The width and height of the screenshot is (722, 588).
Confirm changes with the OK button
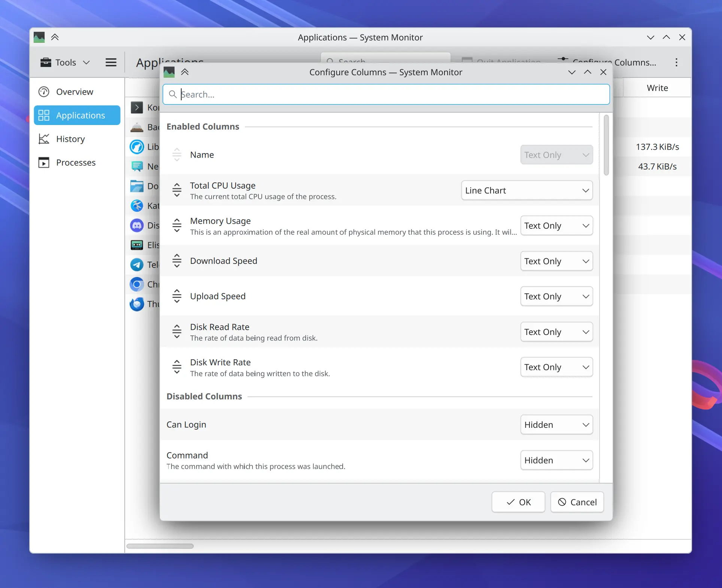[x=518, y=502]
